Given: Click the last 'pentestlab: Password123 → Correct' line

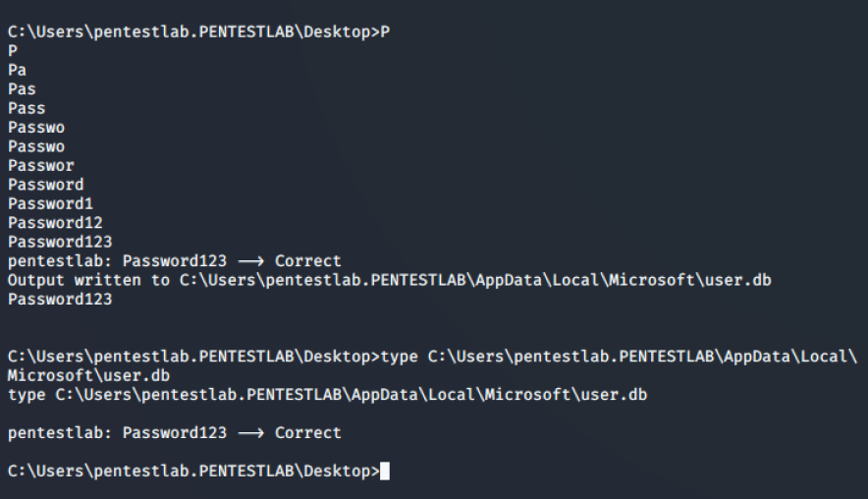Looking at the screenshot, I should point(175,433).
